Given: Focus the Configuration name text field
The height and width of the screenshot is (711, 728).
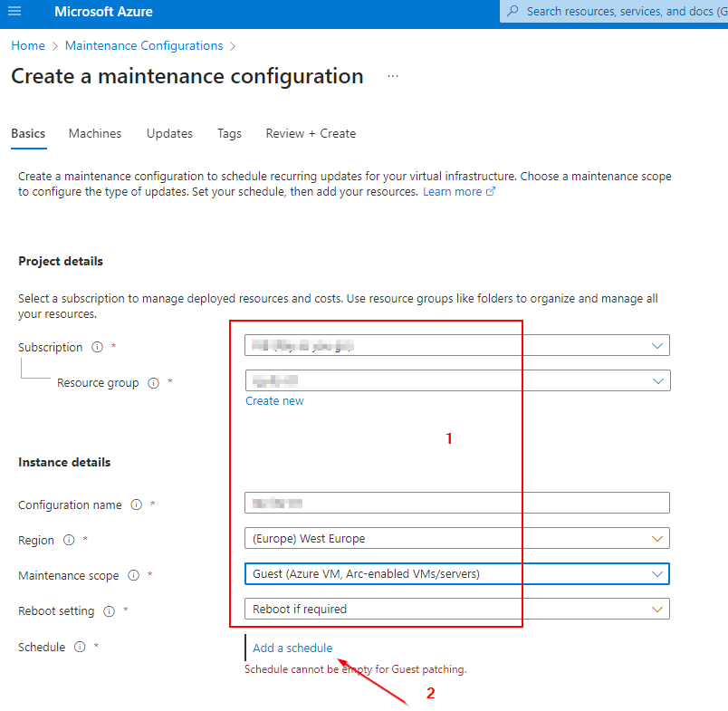Looking at the screenshot, I should tap(457, 503).
